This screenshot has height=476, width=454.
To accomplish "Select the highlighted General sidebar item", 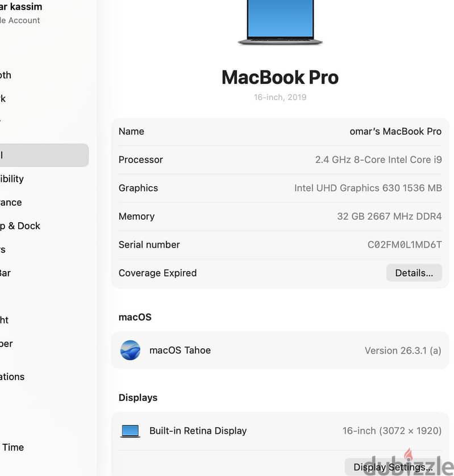I will pyautogui.click(x=44, y=155).
